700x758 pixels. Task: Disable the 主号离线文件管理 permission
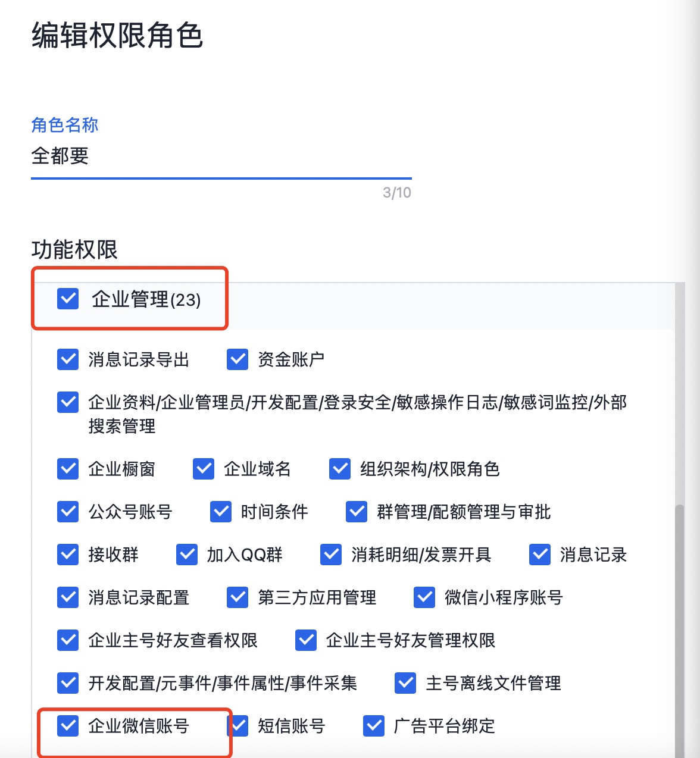coord(405,683)
